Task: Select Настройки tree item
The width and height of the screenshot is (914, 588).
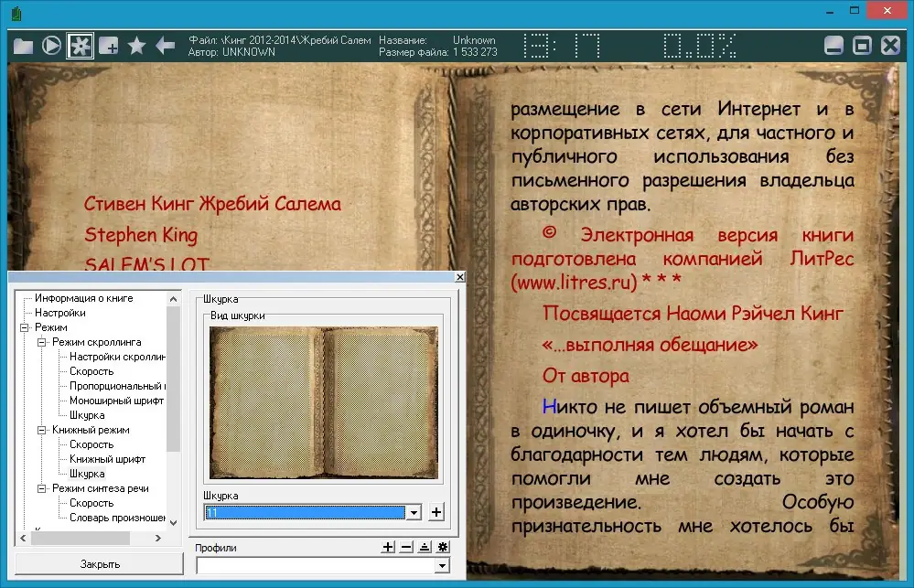Action: pos(60,313)
